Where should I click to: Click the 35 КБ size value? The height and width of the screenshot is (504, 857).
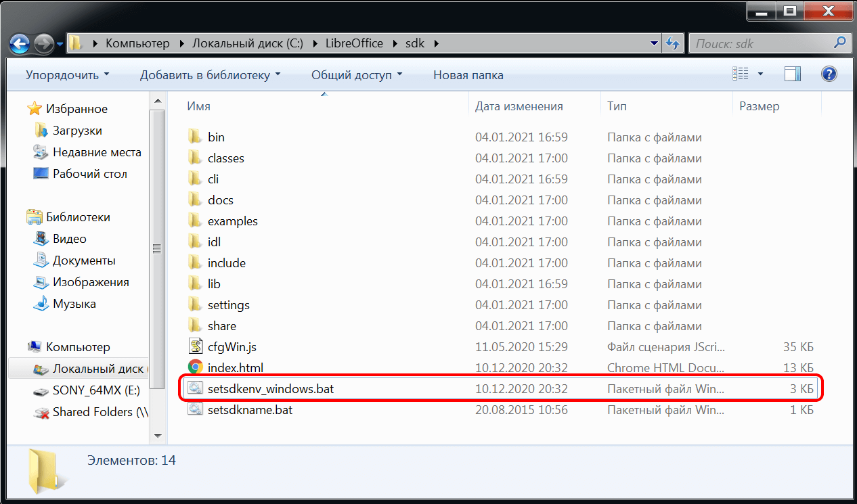(798, 347)
